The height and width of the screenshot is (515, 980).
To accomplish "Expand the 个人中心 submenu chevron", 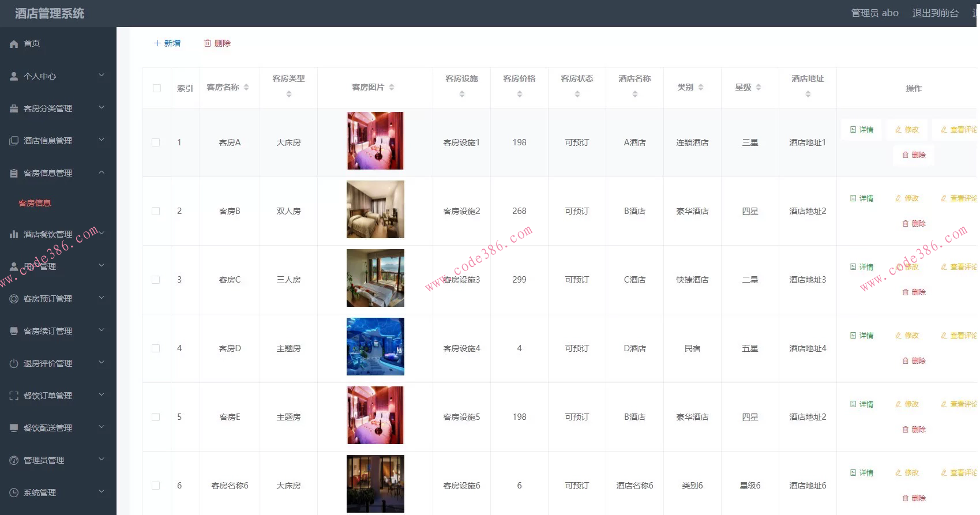I will tap(102, 75).
